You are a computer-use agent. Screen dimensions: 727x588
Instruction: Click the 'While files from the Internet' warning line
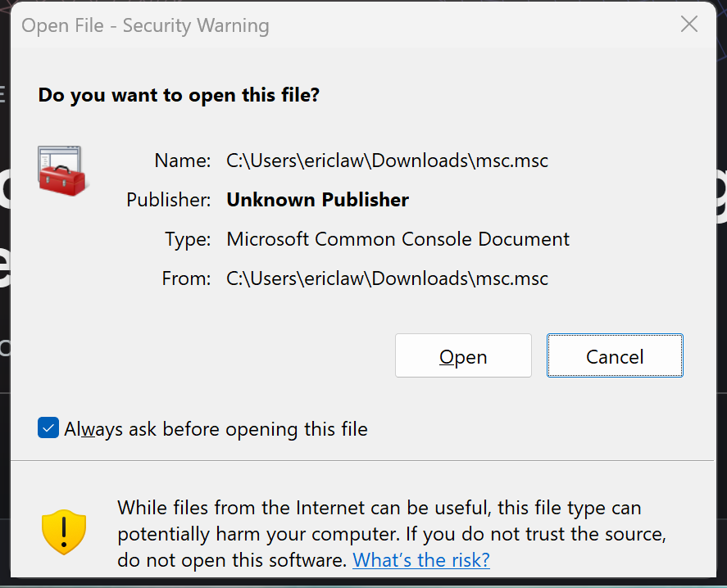379,508
